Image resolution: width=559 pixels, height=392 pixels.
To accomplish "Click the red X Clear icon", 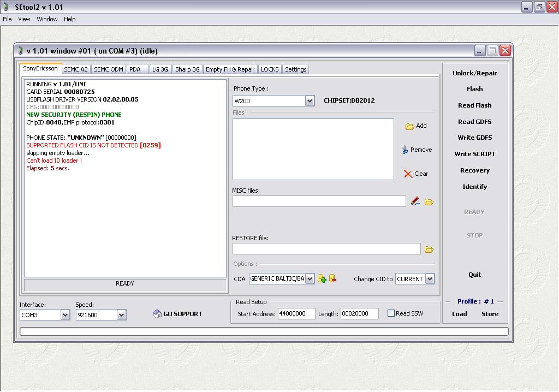I will 408,174.
